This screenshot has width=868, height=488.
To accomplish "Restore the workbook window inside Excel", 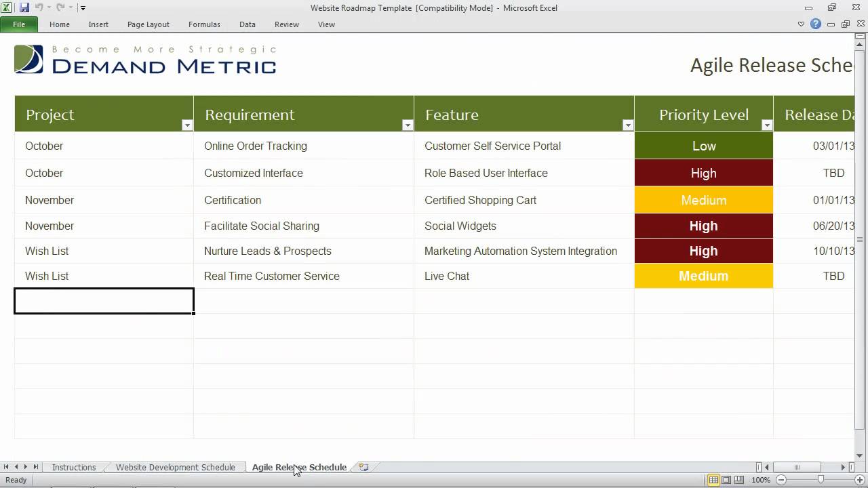I will (x=846, y=24).
